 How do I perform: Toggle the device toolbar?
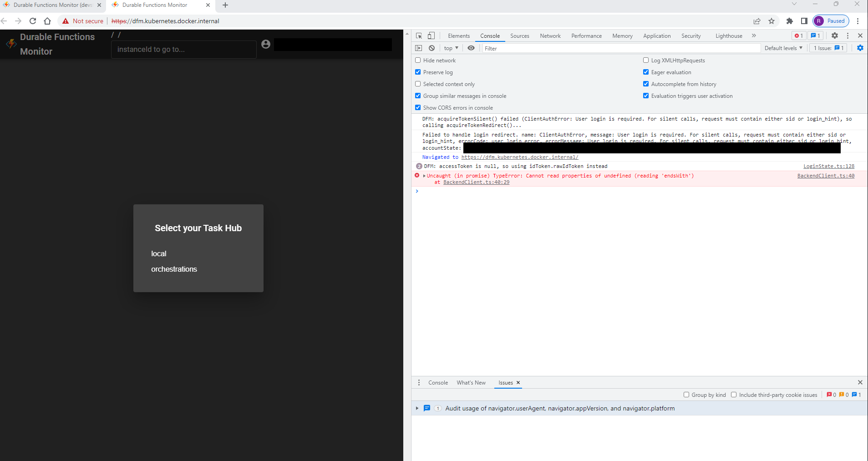tap(431, 35)
